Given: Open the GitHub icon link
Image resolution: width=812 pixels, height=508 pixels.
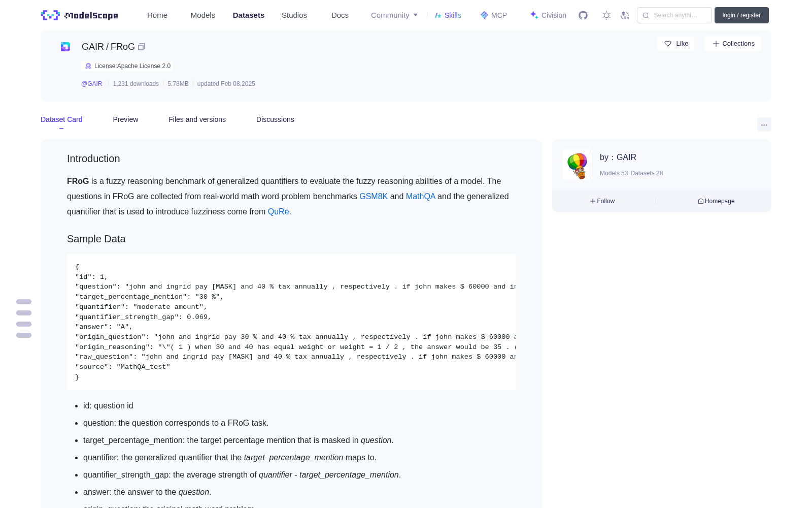Looking at the screenshot, I should [583, 15].
